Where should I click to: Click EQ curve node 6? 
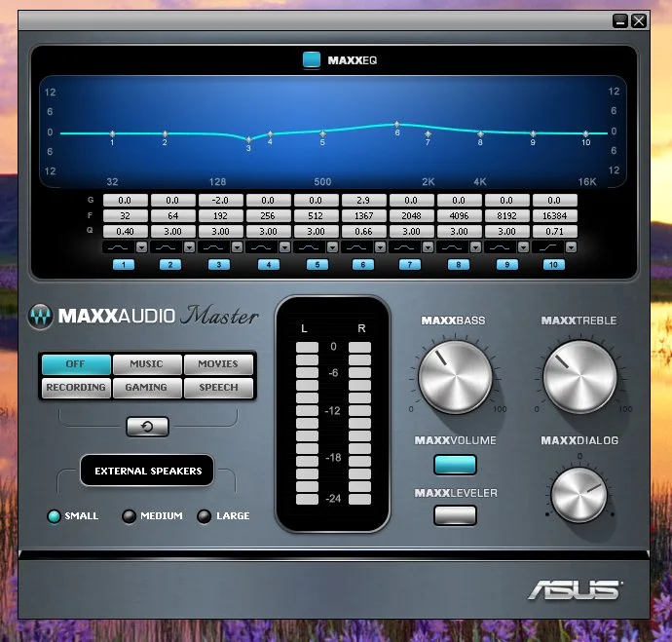pos(396,125)
